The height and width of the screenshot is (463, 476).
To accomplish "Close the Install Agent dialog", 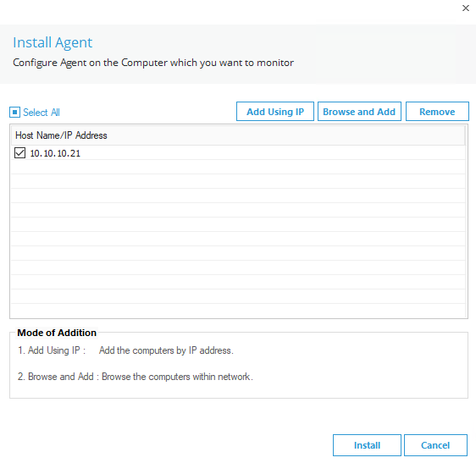I will [465, 8].
